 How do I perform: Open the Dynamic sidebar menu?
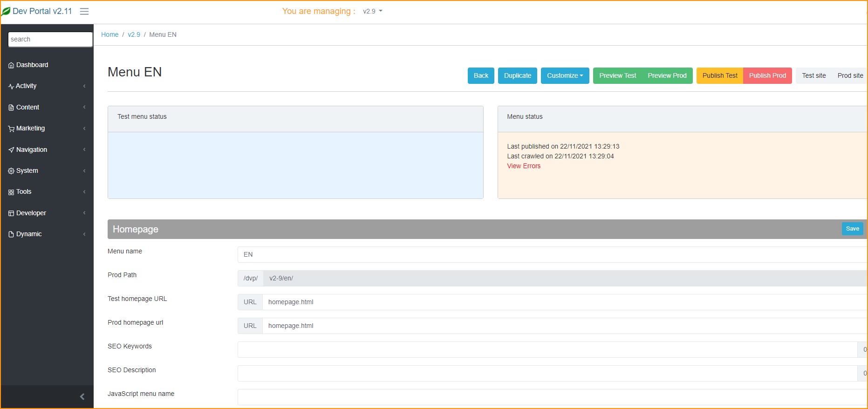pos(29,234)
